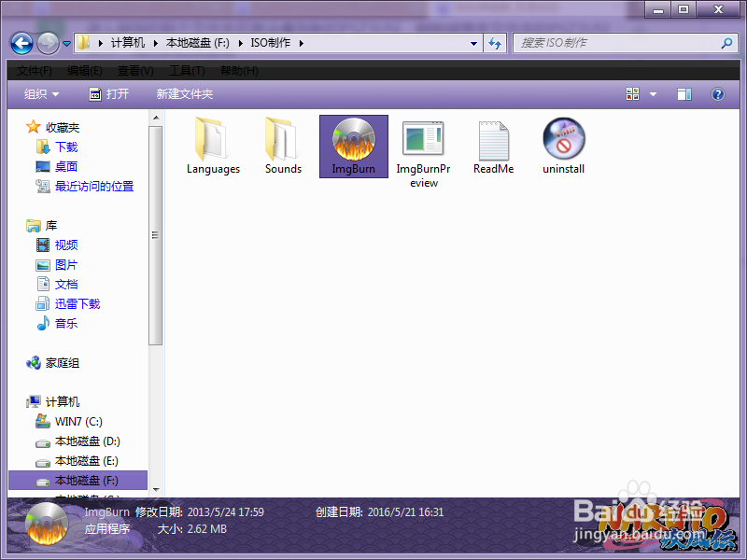747x560 pixels.
Task: Open the address bar history dropdown
Action: click(473, 42)
